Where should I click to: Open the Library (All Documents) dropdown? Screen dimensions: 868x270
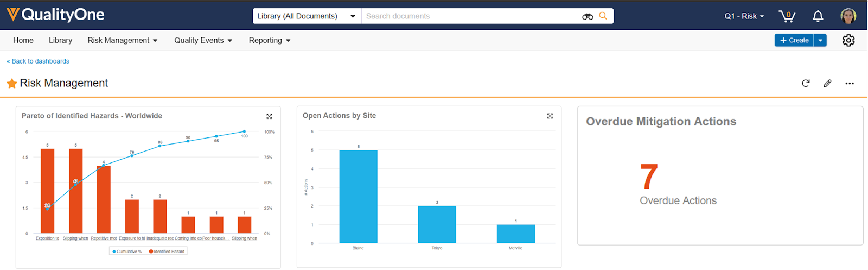307,16
